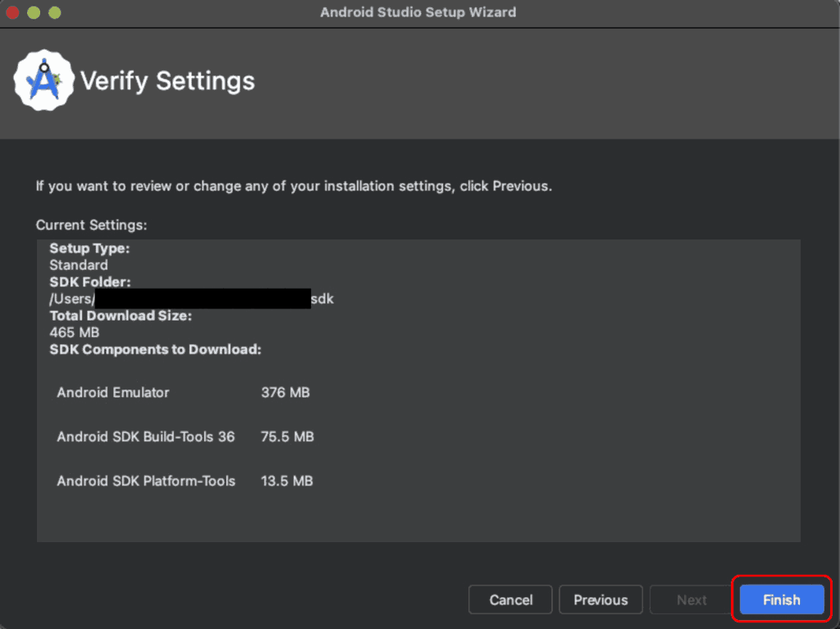Select the Android Emulator row
Viewport: 840px width, 629px height.
click(x=183, y=392)
